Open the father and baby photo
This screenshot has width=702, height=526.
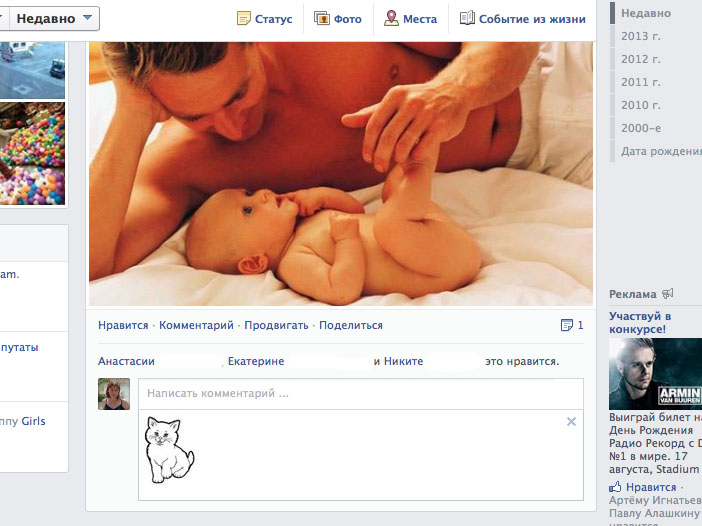click(x=340, y=170)
